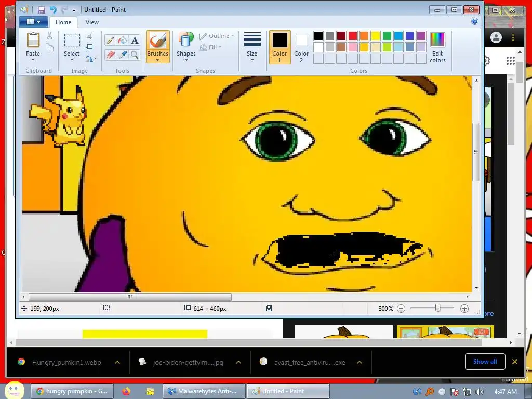Select the Pencil tool
Image resolution: width=532 pixels, height=399 pixels.
(x=110, y=41)
